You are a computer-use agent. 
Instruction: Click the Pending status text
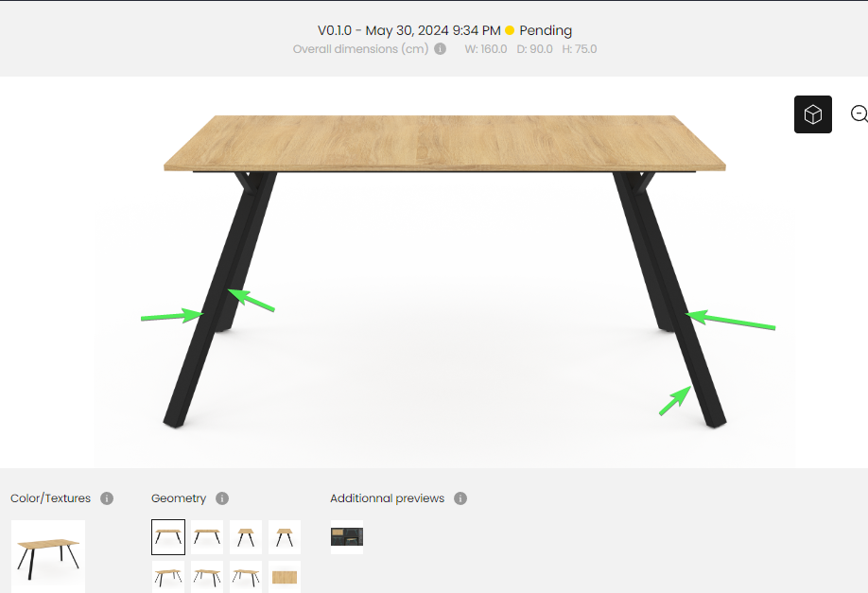click(x=546, y=30)
